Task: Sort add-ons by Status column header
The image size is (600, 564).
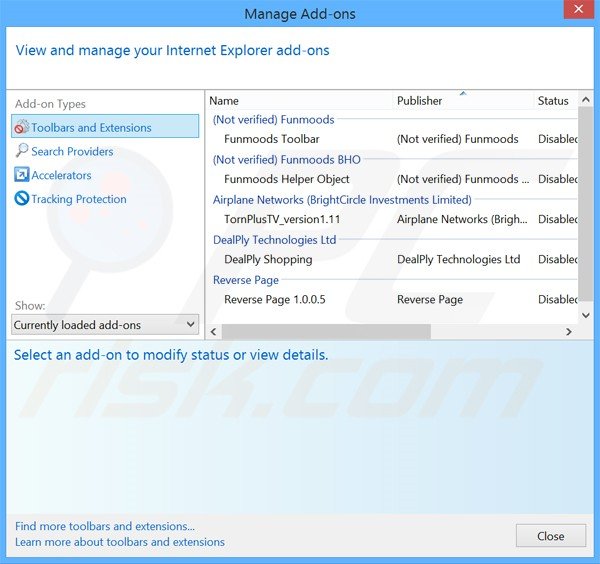Action: pyautogui.click(x=555, y=101)
